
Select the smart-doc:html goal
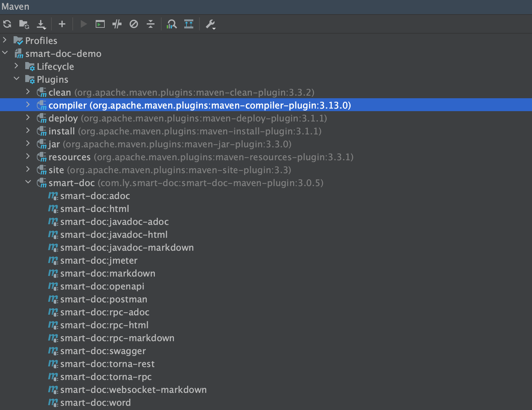[266, 208]
